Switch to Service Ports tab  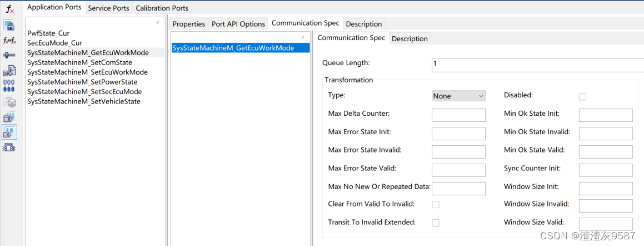[108, 8]
